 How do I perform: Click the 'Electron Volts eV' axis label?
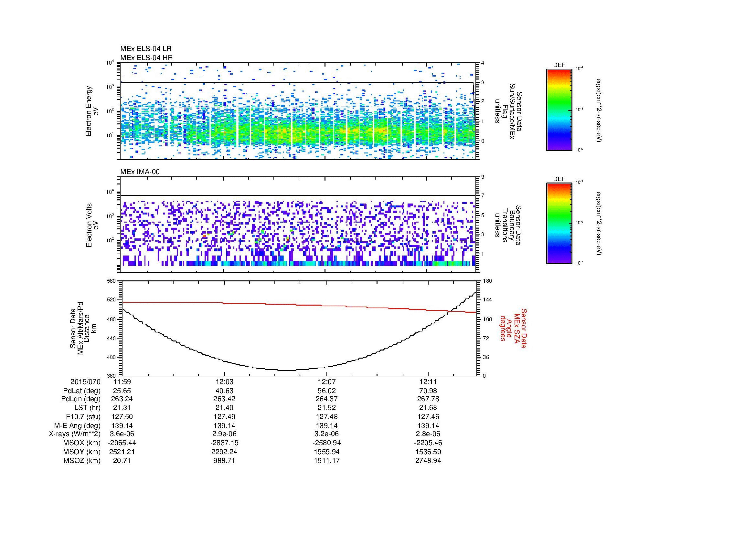(x=92, y=225)
